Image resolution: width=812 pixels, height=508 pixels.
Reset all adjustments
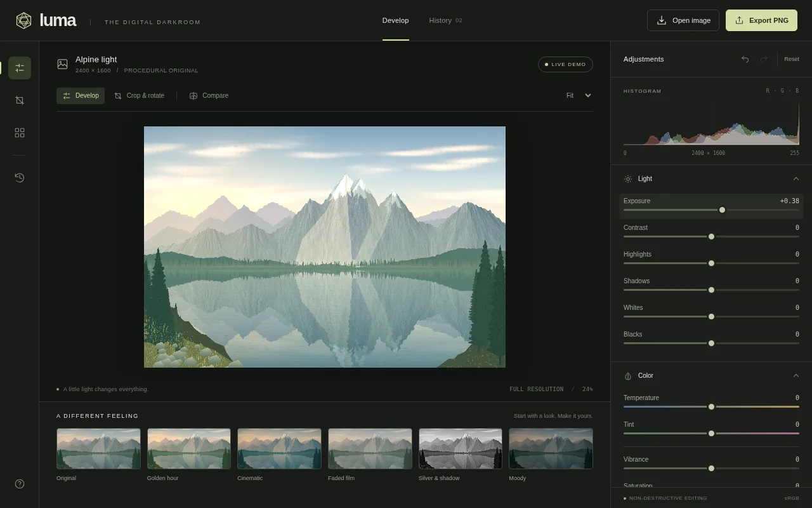pos(792,59)
